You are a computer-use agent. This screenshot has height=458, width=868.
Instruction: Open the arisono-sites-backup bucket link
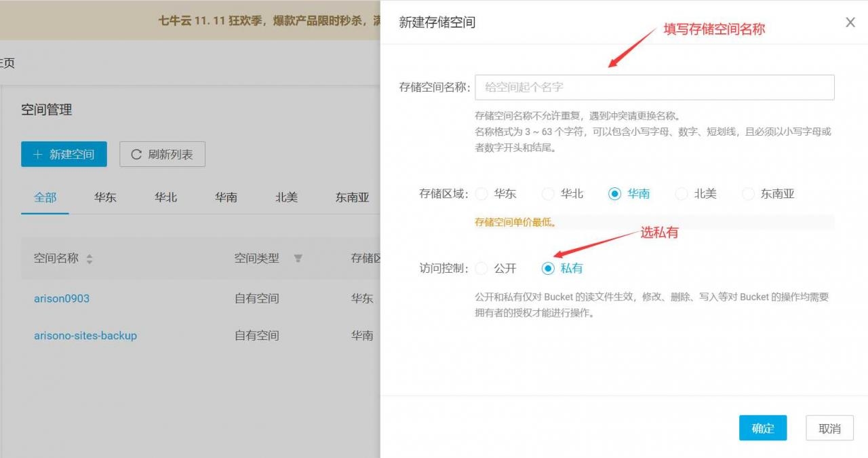[x=85, y=336]
